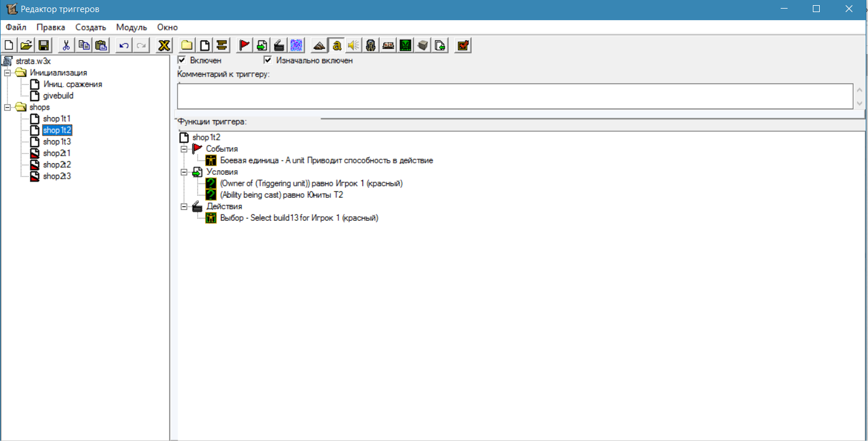Add a new event with red flag icon
This screenshot has height=441, width=868.
(245, 45)
